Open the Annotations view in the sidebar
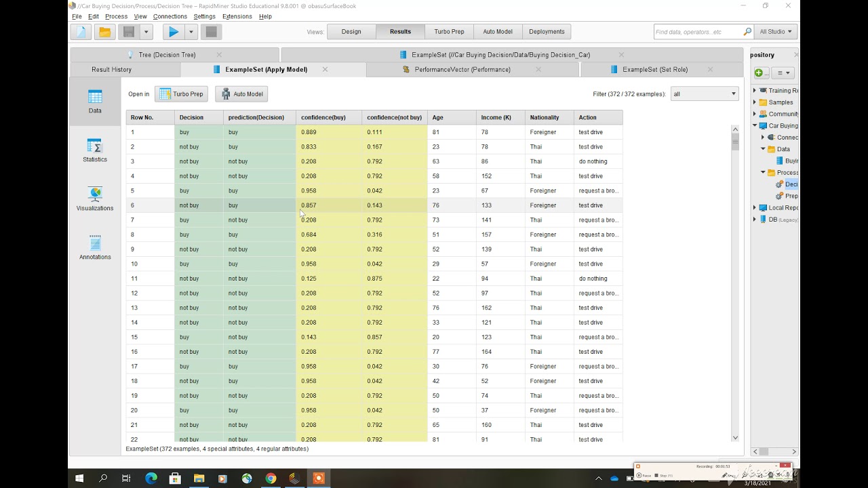 pyautogui.click(x=95, y=247)
